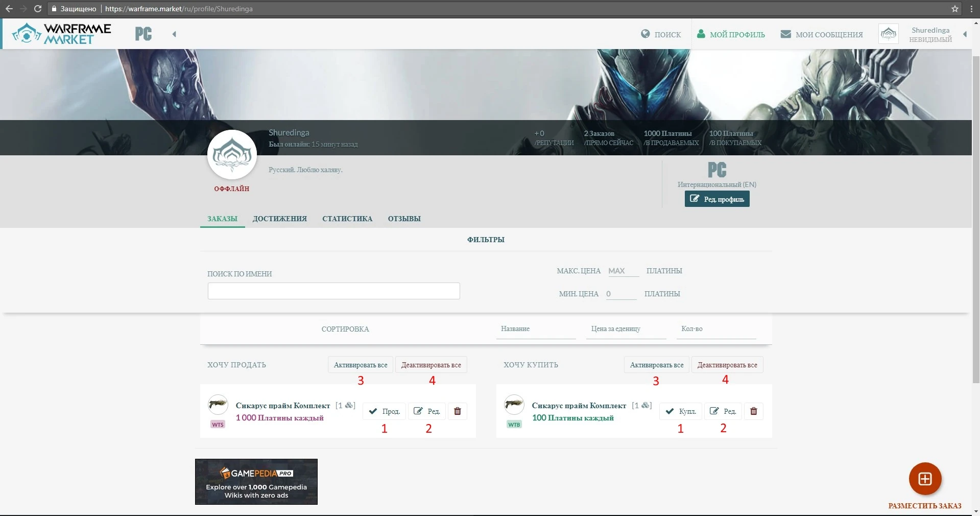Open the Поиск search link
Image resolution: width=980 pixels, height=516 pixels.
(x=661, y=34)
